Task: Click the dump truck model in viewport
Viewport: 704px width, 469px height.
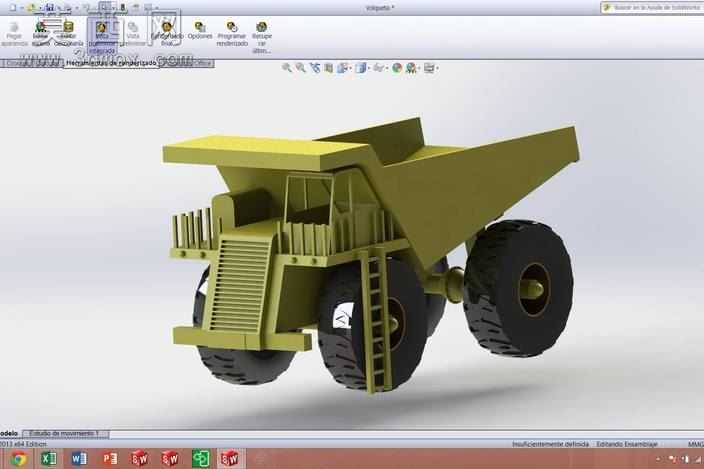Action: pos(370,254)
